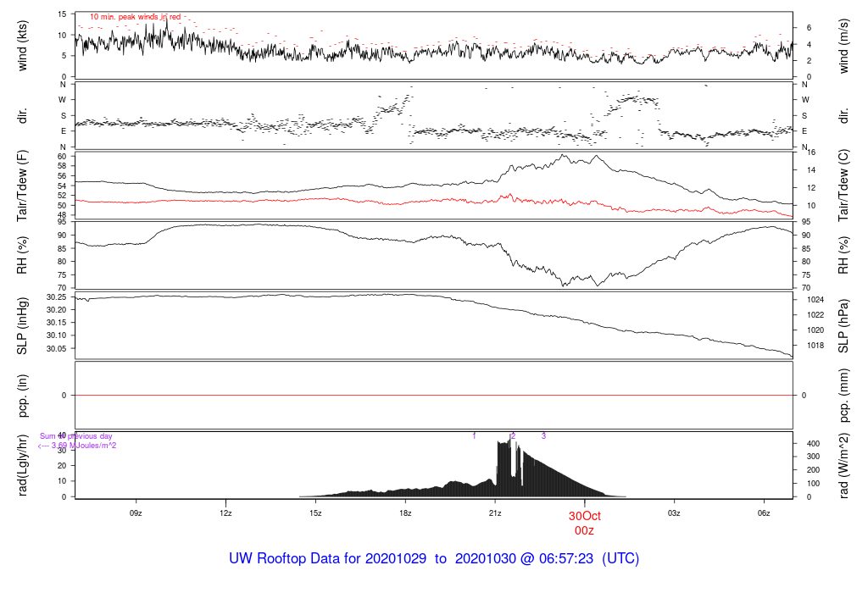The width and height of the screenshot is (868, 593).
Task: Click the '1018' hPa tick value
Action: click(x=815, y=346)
